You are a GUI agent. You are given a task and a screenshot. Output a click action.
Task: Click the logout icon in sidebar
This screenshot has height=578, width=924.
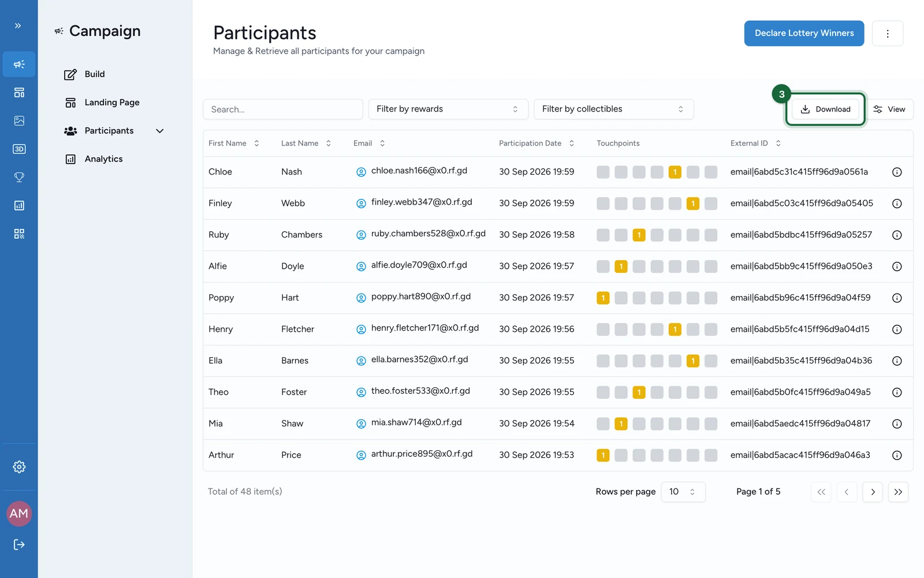tap(19, 544)
